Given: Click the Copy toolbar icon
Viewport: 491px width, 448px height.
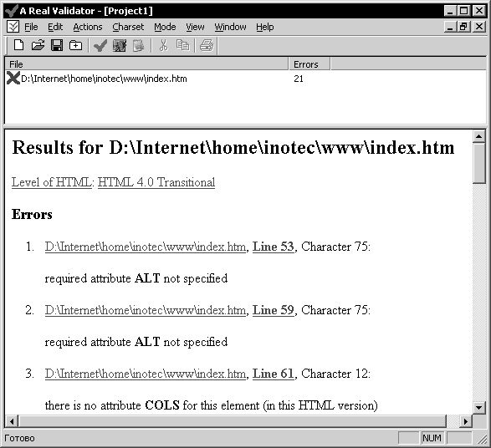Looking at the screenshot, I should pos(182,46).
